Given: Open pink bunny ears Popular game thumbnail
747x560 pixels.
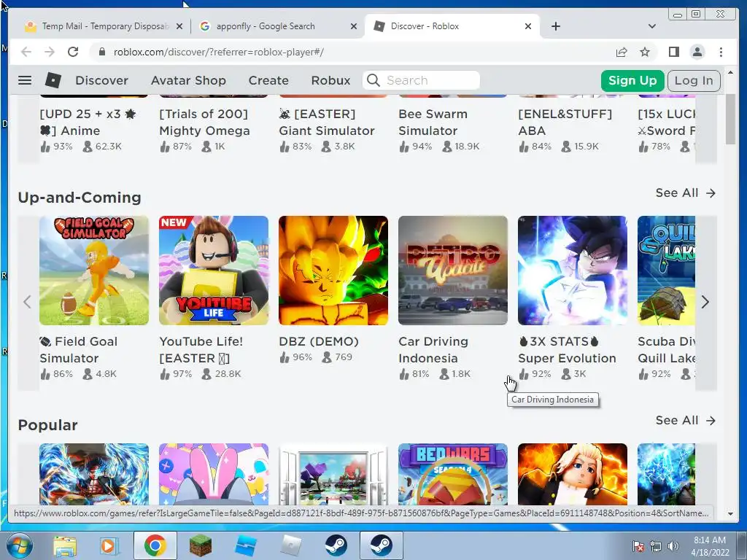Looking at the screenshot, I should (214, 474).
